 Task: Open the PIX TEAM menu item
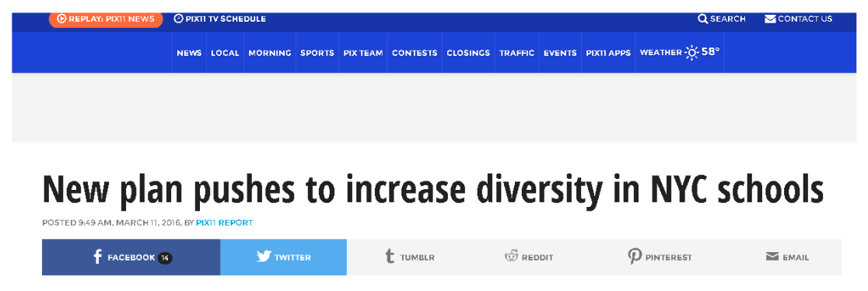(x=363, y=53)
